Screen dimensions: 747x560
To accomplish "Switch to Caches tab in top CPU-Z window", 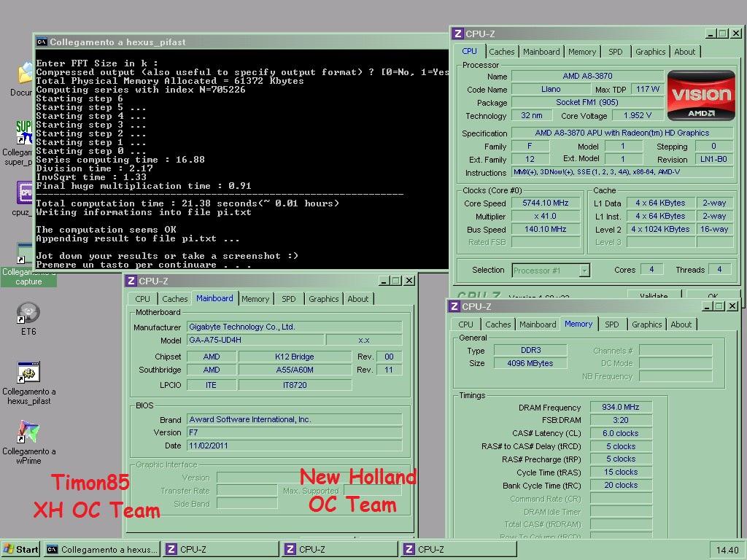I will [x=502, y=52].
